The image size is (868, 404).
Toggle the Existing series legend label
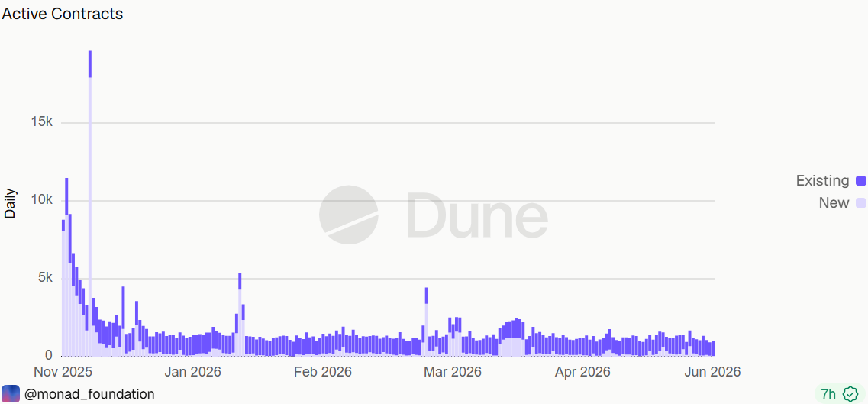tap(822, 180)
